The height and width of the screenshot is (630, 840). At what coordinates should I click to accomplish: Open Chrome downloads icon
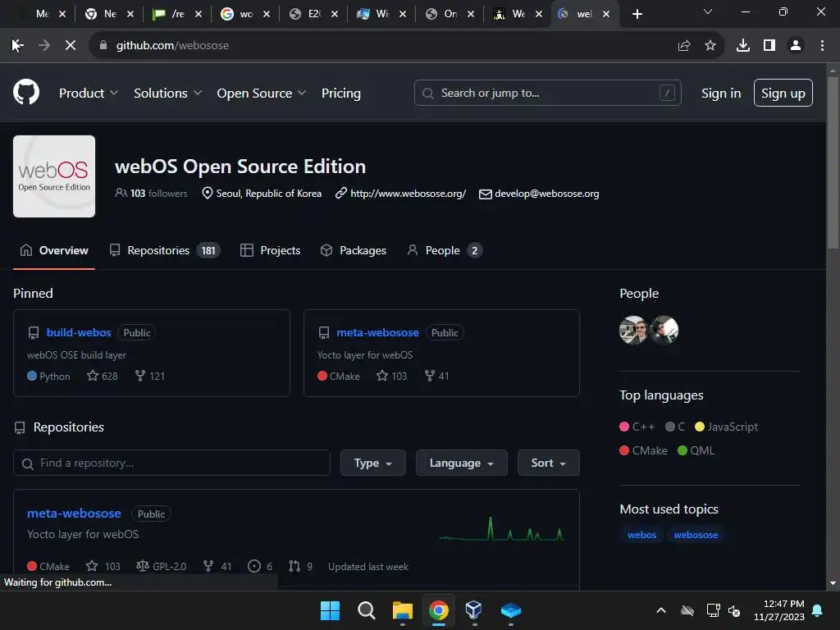pyautogui.click(x=743, y=46)
